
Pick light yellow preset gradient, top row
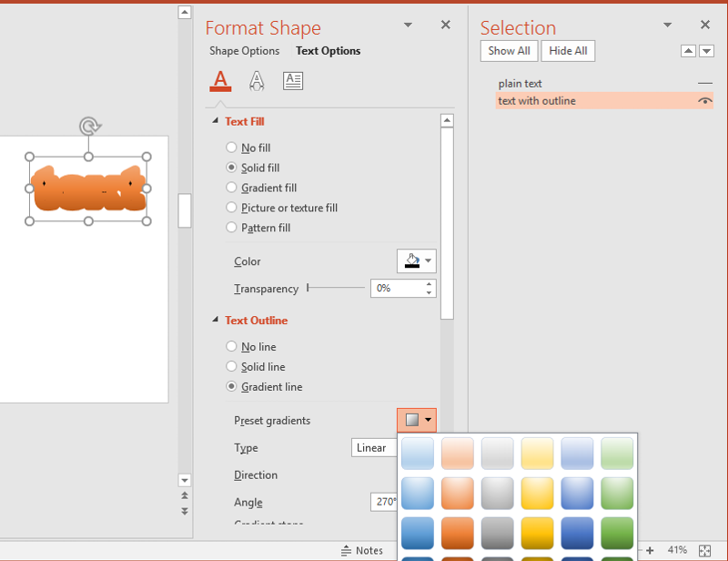pos(537,453)
